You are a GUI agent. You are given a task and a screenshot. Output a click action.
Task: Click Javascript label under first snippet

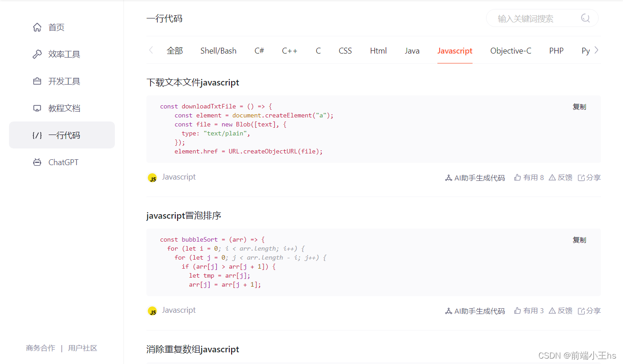coord(179,177)
